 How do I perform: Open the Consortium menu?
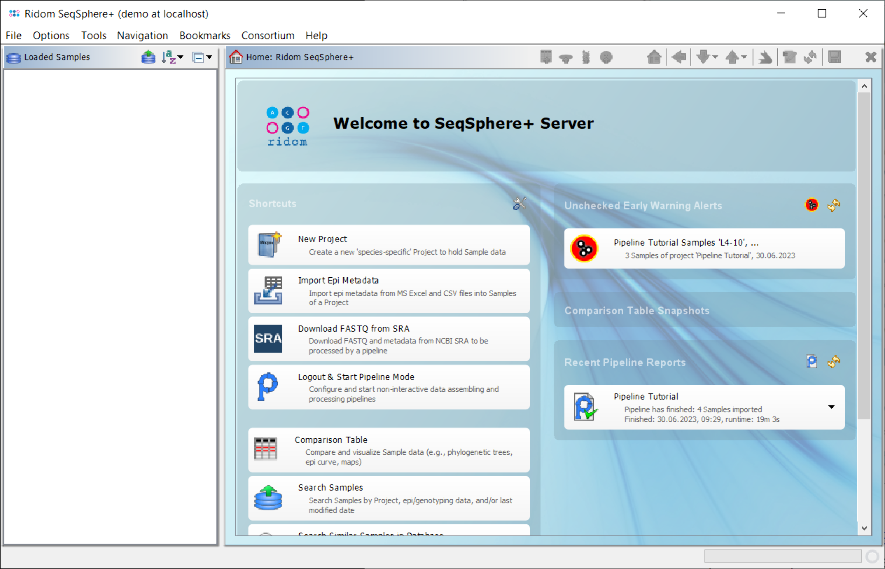tap(268, 35)
